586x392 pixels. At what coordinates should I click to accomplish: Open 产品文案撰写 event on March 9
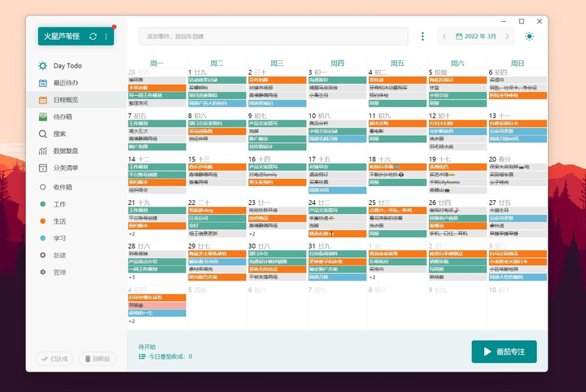click(x=278, y=123)
